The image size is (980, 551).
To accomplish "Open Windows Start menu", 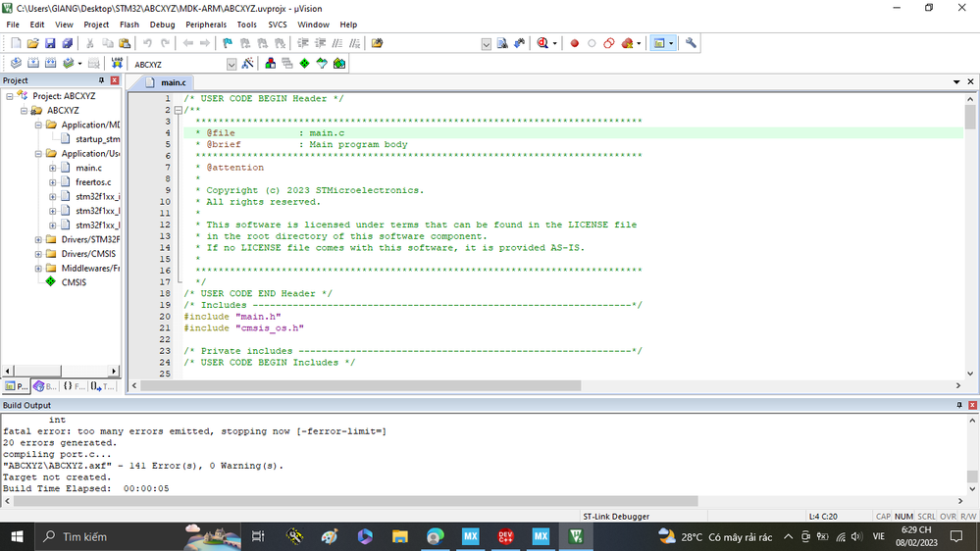I will pos(17,536).
